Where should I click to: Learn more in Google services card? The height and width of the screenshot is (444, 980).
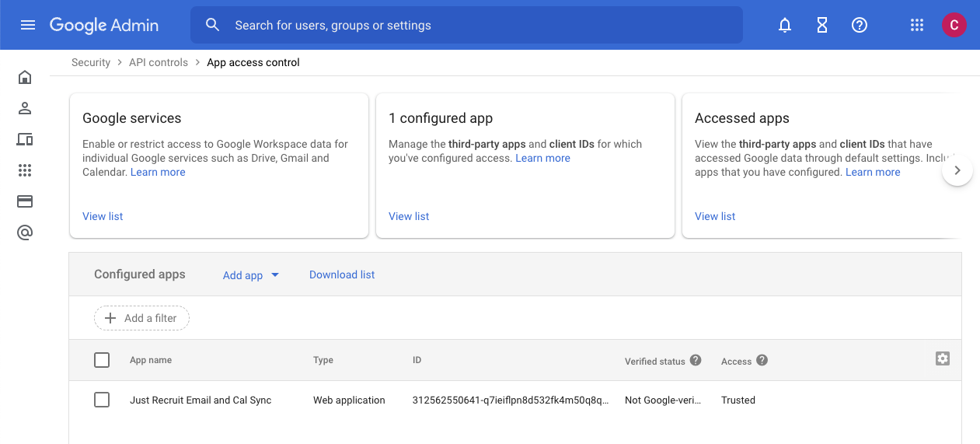158,172
